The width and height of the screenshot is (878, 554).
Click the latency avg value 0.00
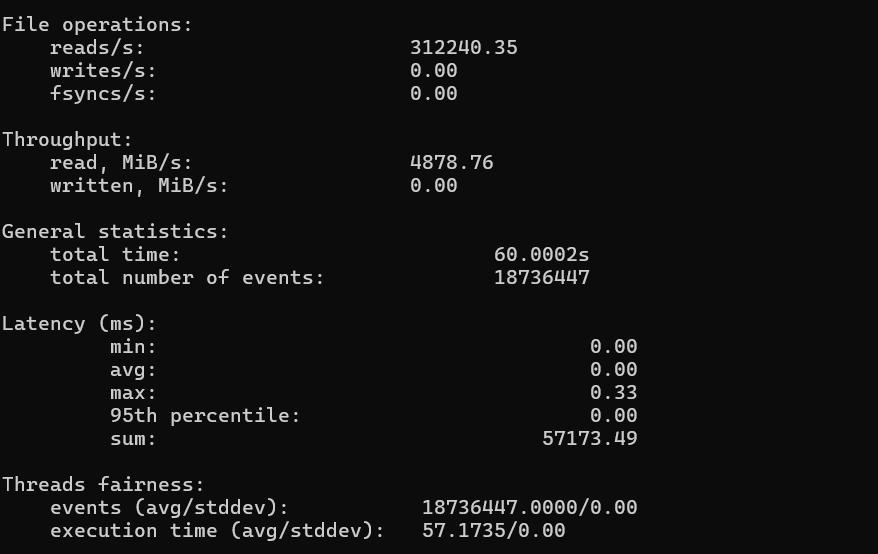[x=614, y=370]
